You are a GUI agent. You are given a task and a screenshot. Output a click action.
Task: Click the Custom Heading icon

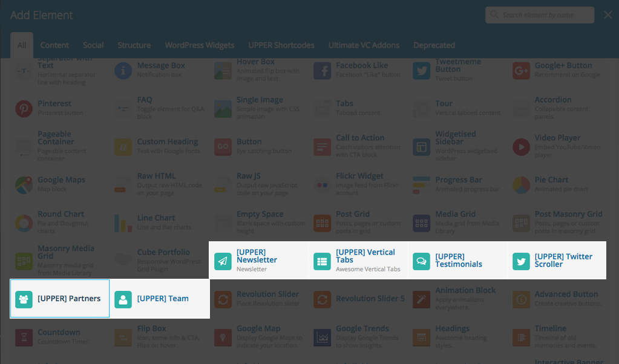tap(123, 147)
